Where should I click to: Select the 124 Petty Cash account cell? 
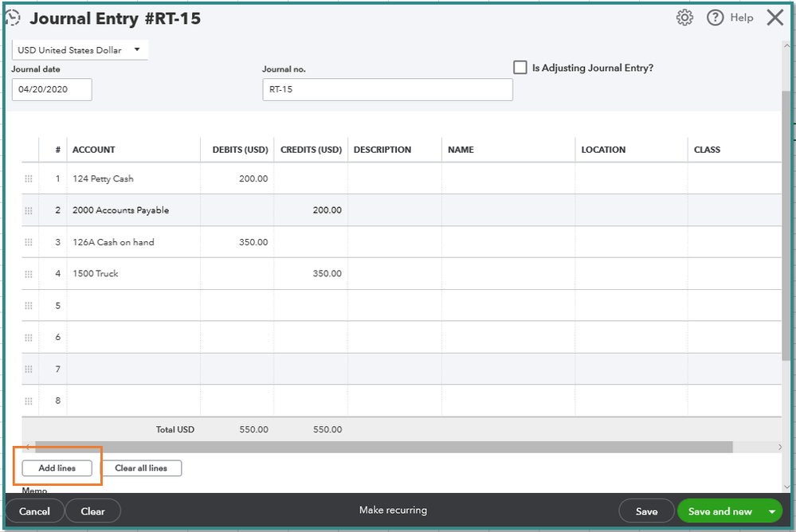(134, 178)
